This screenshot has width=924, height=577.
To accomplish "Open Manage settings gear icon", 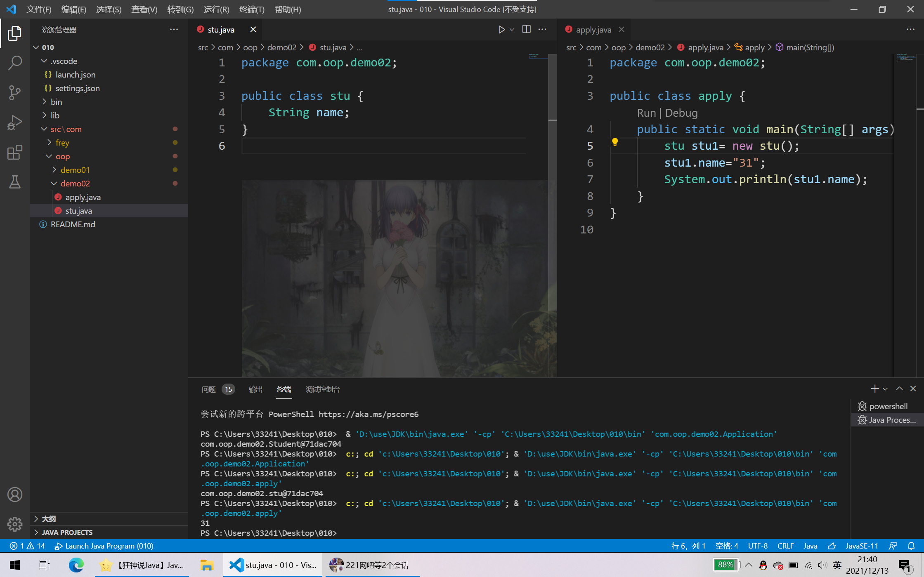I will (x=15, y=524).
